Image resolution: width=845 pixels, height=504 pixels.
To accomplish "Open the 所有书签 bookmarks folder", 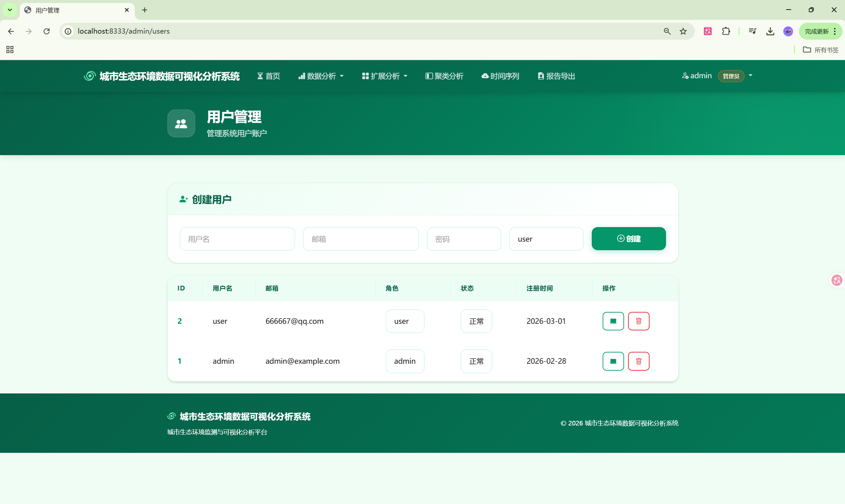I will [x=821, y=50].
